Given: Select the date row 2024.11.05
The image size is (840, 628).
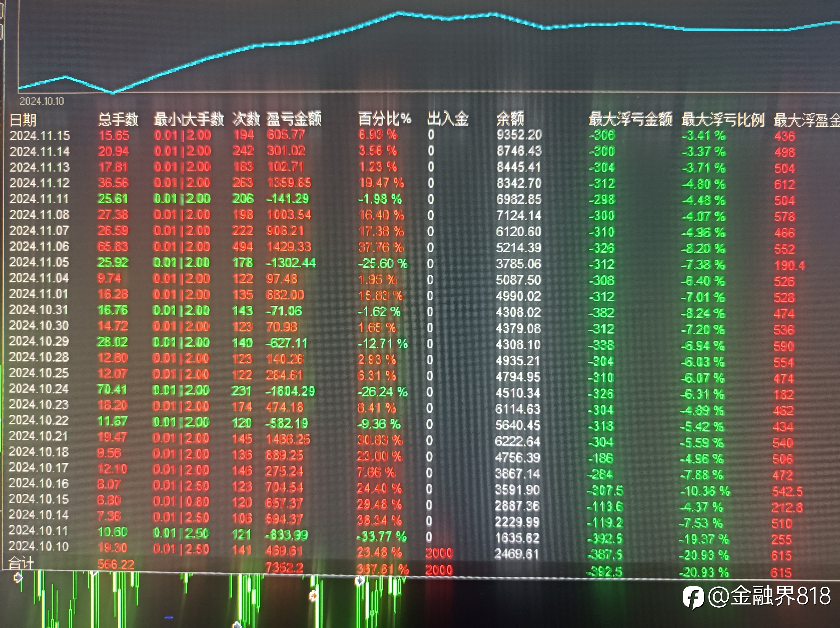Looking at the screenshot, I should pyautogui.click(x=39, y=262).
